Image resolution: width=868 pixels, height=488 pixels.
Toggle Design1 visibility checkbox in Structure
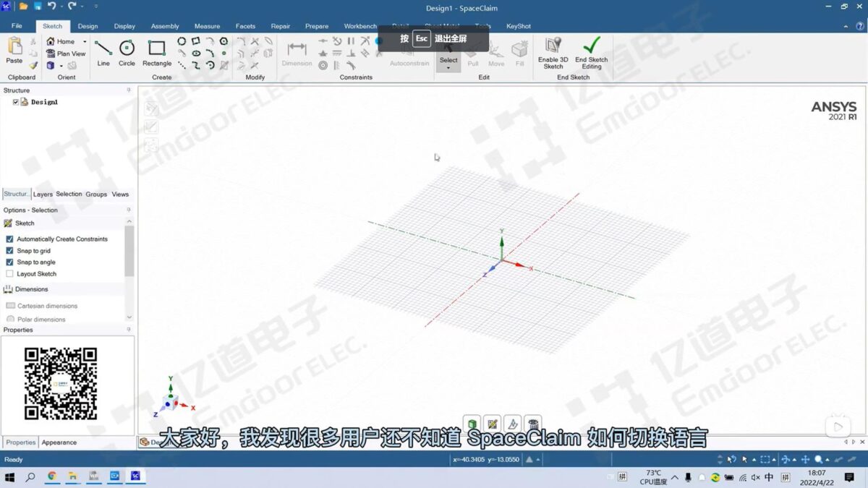16,102
